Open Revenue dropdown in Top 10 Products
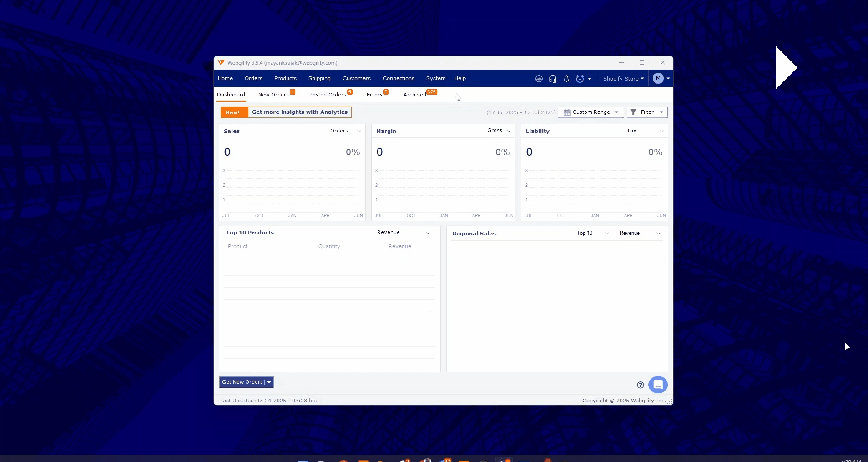The image size is (868, 462). (404, 233)
